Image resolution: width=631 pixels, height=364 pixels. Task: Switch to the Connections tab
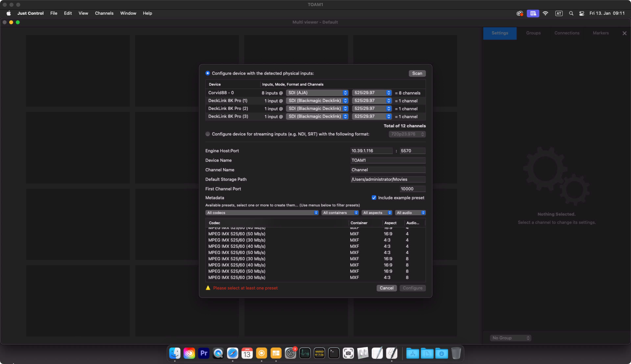click(x=567, y=33)
